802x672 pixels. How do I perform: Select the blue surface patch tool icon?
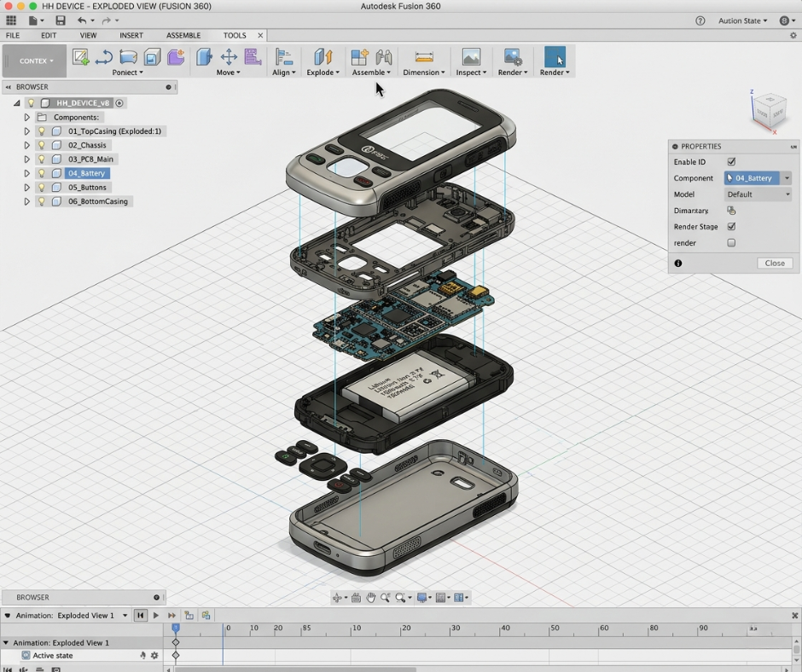point(128,57)
